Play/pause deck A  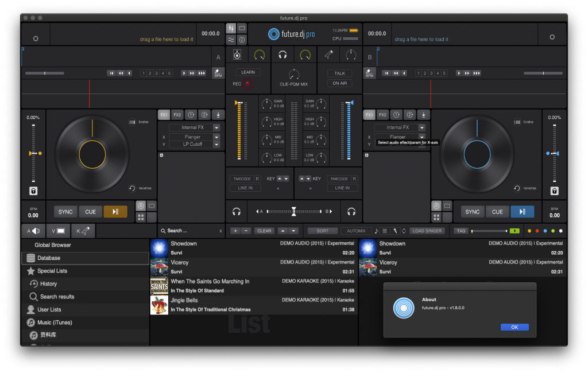click(115, 212)
